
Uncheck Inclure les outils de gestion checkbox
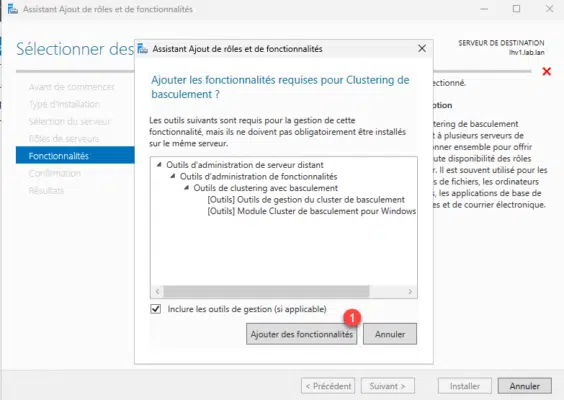155,309
